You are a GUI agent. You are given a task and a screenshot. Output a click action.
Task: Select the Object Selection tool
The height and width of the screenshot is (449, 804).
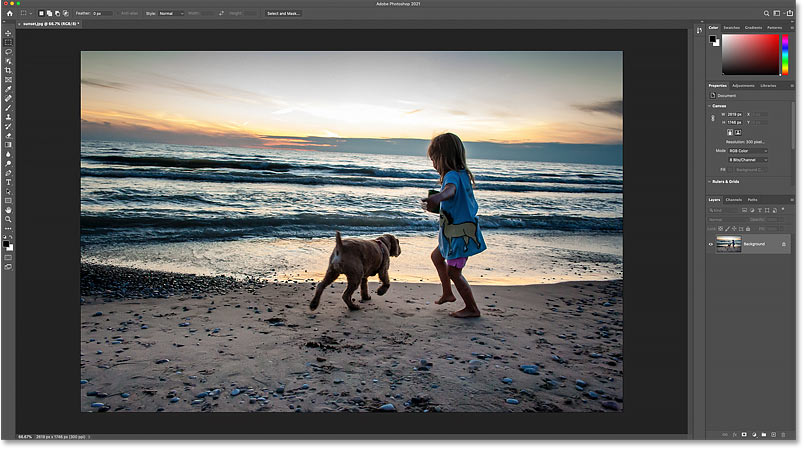(8, 61)
